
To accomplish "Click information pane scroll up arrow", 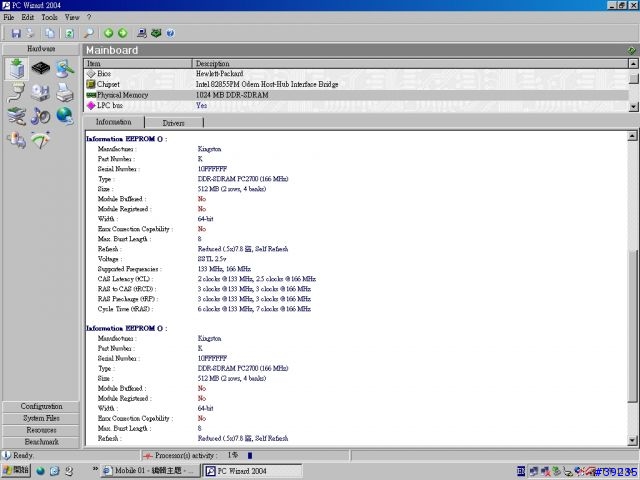I will [632, 136].
